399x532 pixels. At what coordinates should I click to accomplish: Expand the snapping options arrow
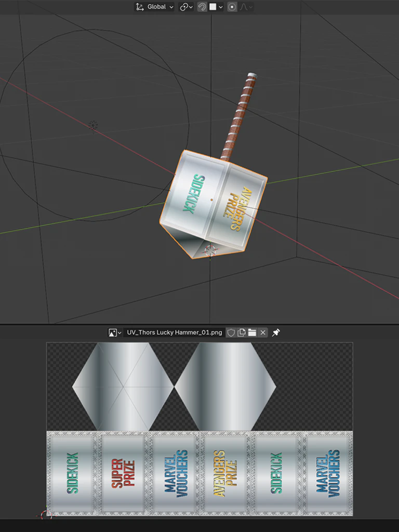(221, 7)
